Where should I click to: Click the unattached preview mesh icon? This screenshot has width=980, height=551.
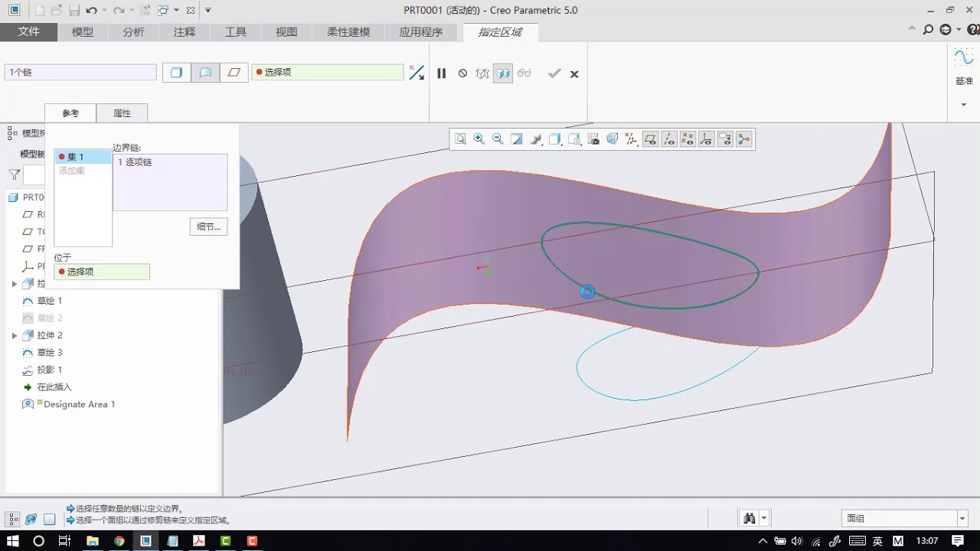pos(482,73)
